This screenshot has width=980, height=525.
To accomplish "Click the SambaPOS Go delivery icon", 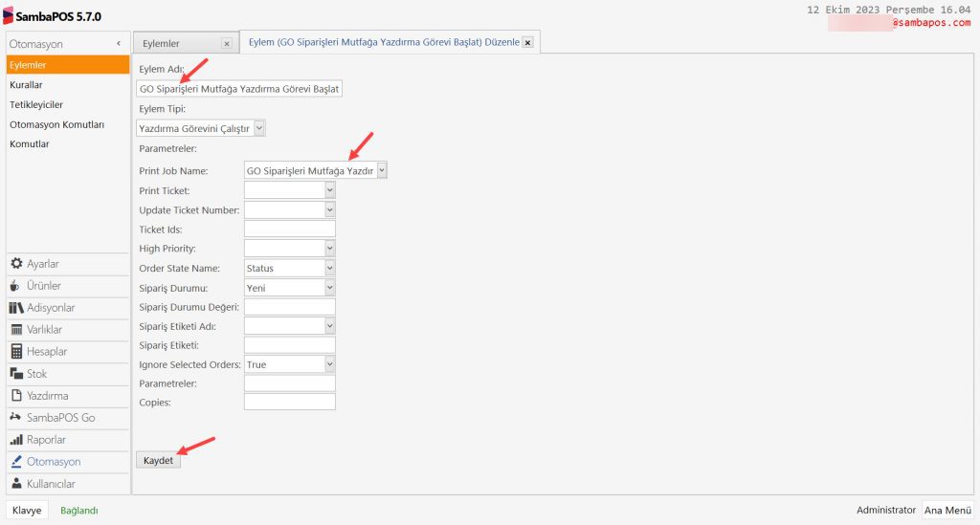I will 15,417.
